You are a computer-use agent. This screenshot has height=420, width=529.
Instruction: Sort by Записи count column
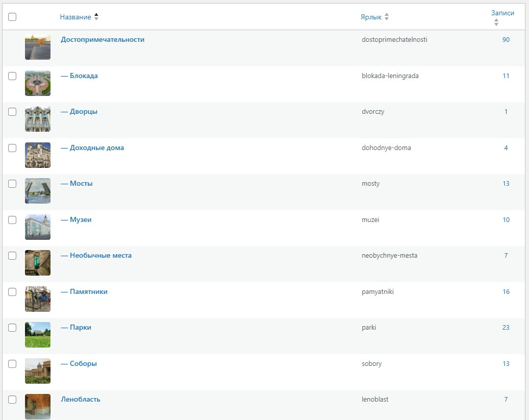point(502,13)
